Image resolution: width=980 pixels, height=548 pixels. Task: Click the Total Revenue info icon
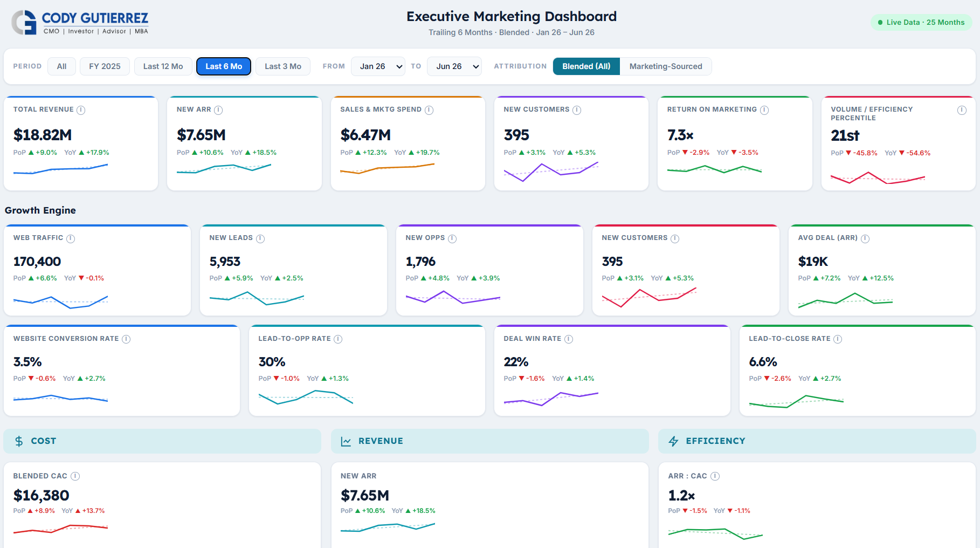pyautogui.click(x=81, y=110)
